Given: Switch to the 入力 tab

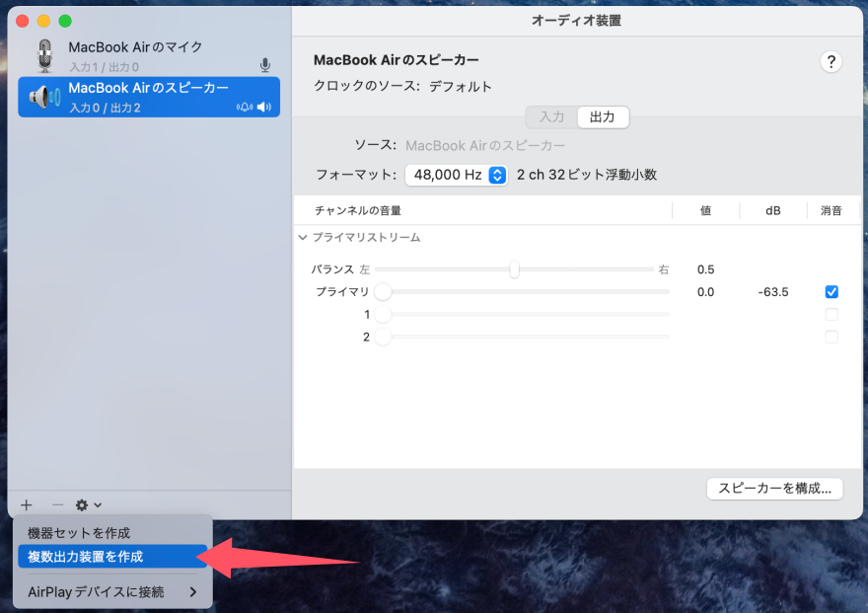Looking at the screenshot, I should click(x=551, y=116).
